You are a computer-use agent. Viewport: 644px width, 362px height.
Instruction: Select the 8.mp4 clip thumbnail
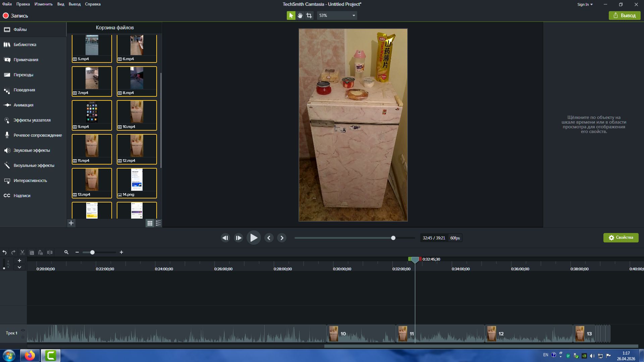tap(137, 81)
